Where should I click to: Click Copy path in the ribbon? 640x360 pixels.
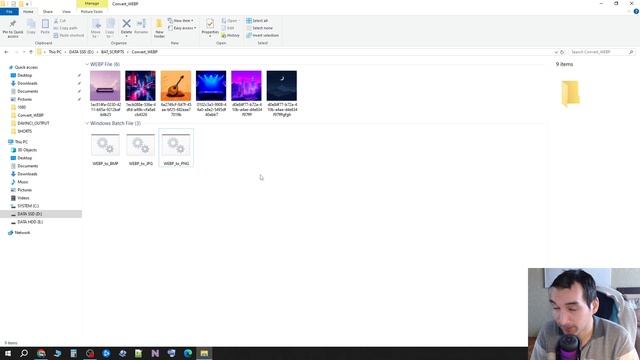tap(65, 28)
